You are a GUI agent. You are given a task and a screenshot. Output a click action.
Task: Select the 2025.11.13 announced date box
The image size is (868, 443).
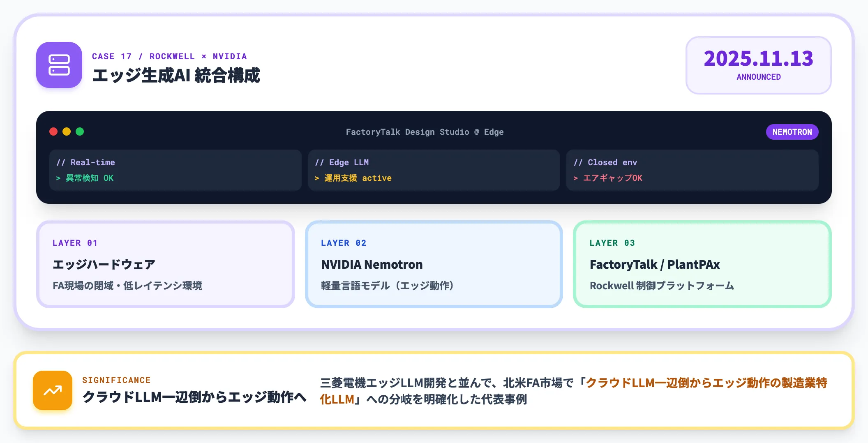point(758,65)
